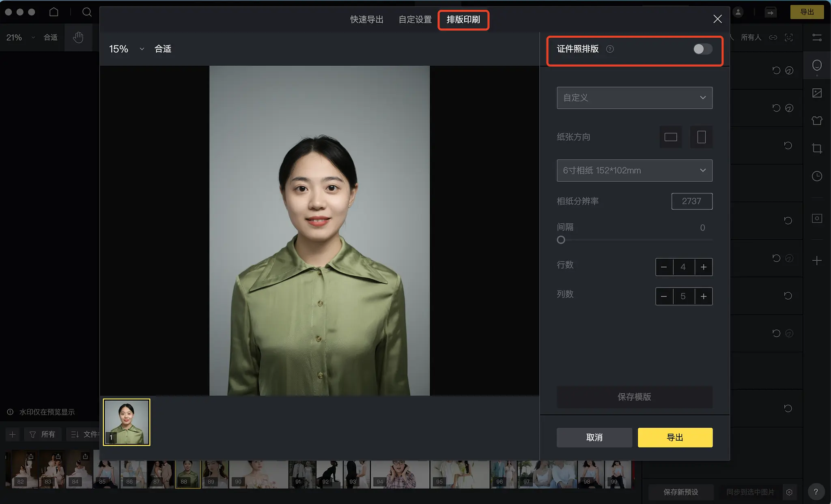Click the 所有人 label
This screenshot has width=831, height=504.
pos(751,37)
